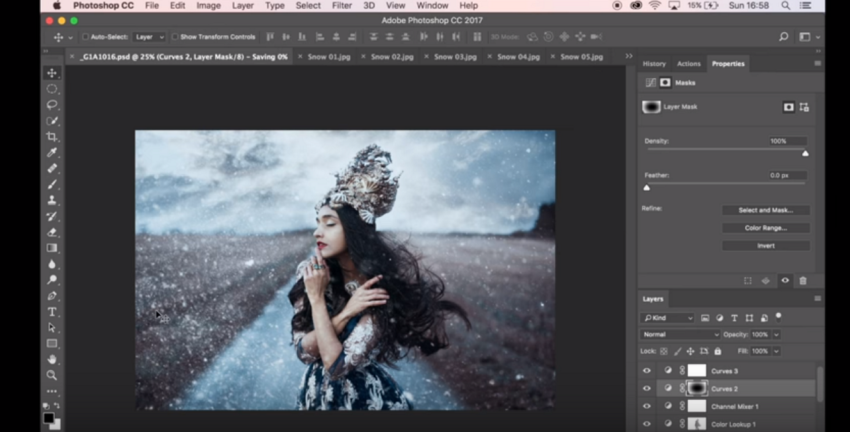This screenshot has width=850, height=432.
Task: Hide the Curves 3 layer
Action: click(x=646, y=371)
